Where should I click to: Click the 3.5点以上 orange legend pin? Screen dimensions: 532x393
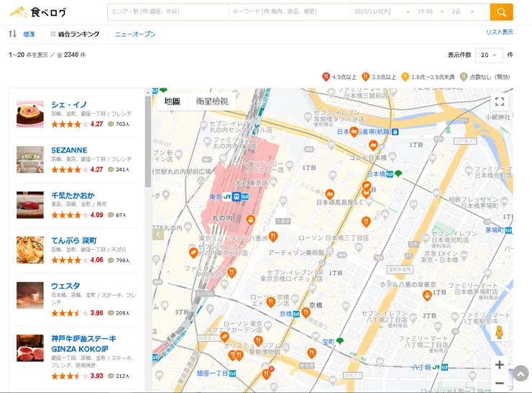pos(365,77)
